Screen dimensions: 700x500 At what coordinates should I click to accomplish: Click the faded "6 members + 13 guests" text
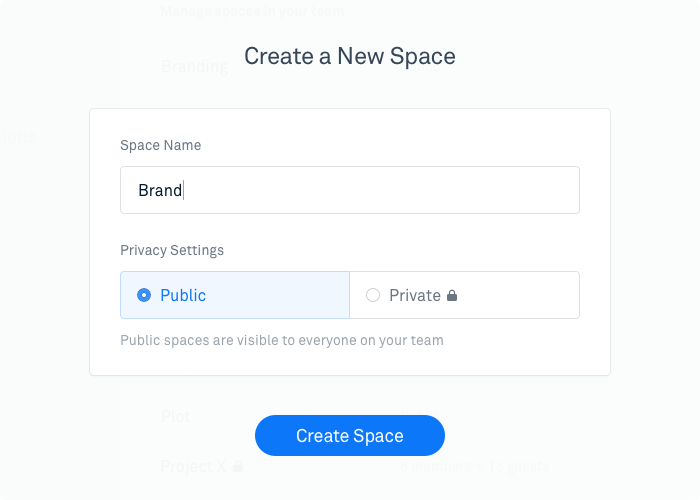click(475, 466)
